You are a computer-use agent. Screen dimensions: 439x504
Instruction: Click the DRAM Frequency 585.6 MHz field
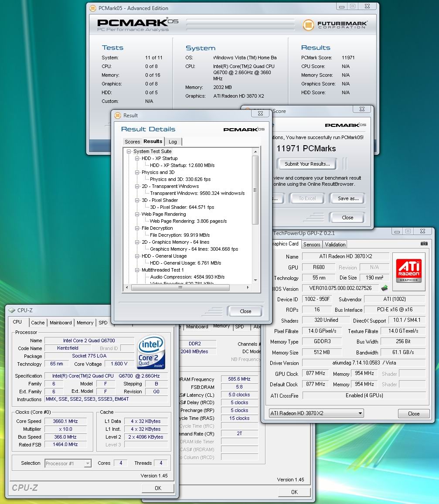239,379
